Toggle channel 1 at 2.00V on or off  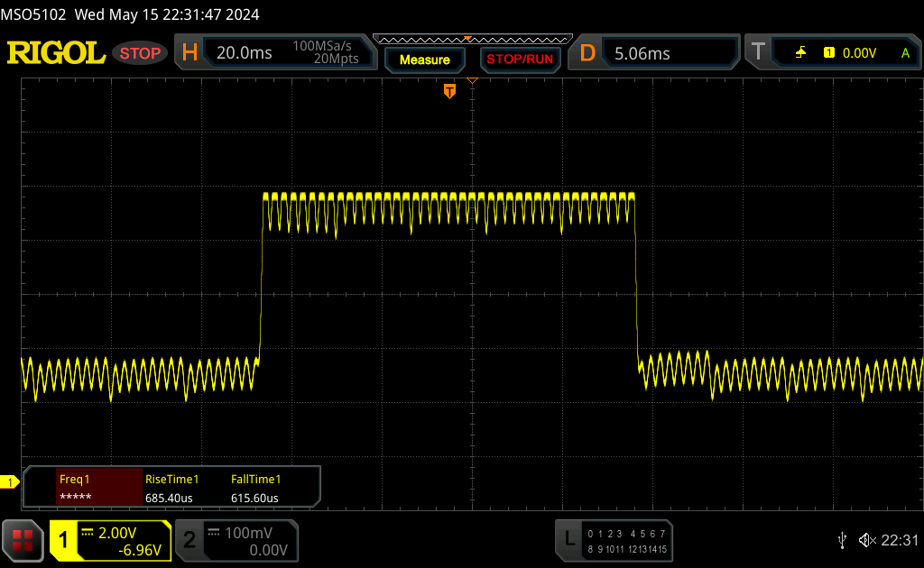pos(110,540)
